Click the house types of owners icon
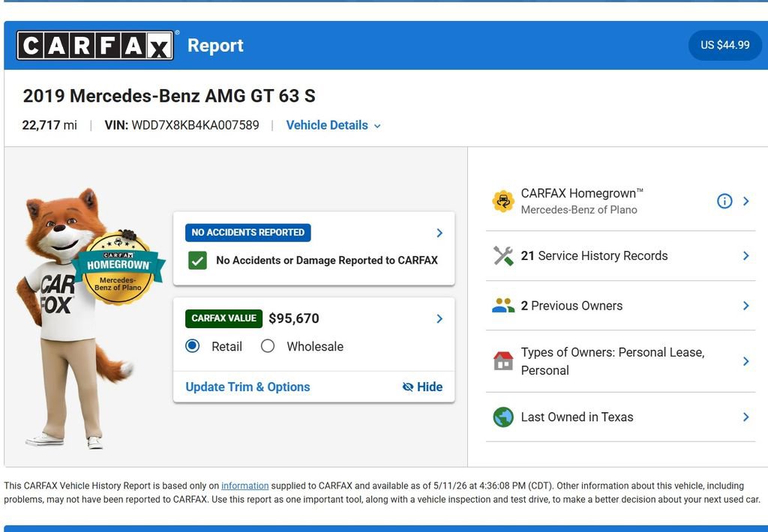The image size is (768, 532). 503,361
